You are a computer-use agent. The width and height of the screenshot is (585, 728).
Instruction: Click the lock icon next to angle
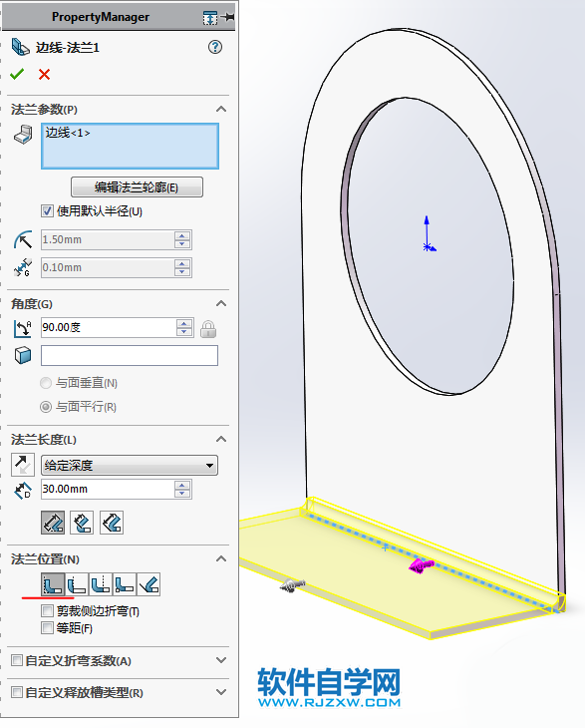click(x=208, y=329)
